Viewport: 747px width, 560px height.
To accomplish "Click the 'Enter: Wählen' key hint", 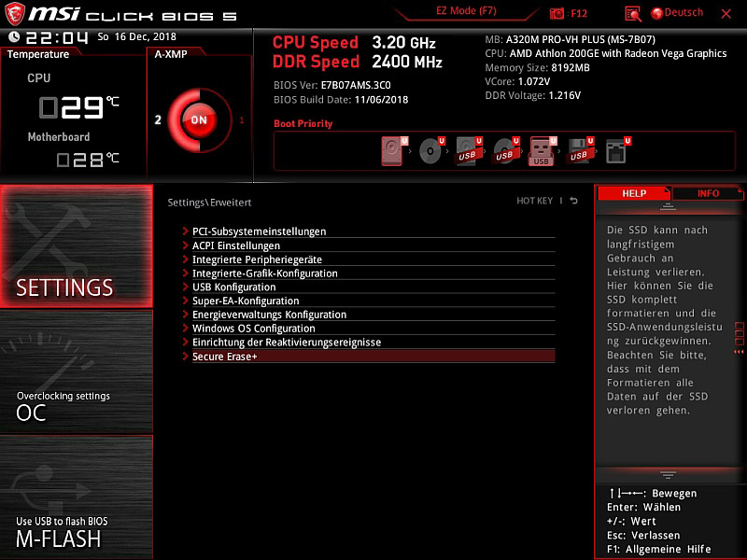I will [643, 507].
